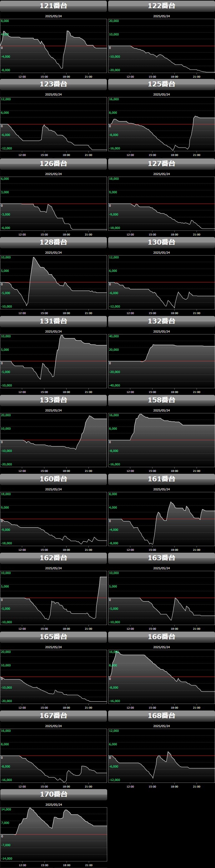View the 163番台 graph chart

pos(162,598)
